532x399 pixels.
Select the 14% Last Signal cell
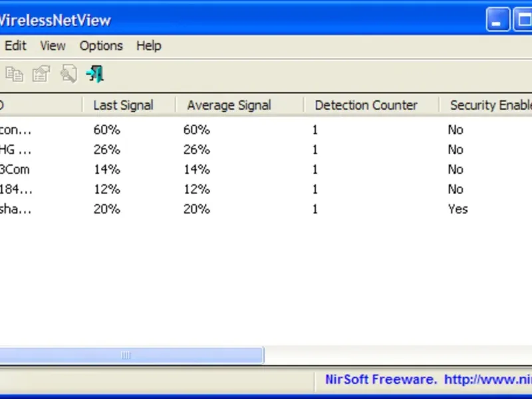coord(107,170)
